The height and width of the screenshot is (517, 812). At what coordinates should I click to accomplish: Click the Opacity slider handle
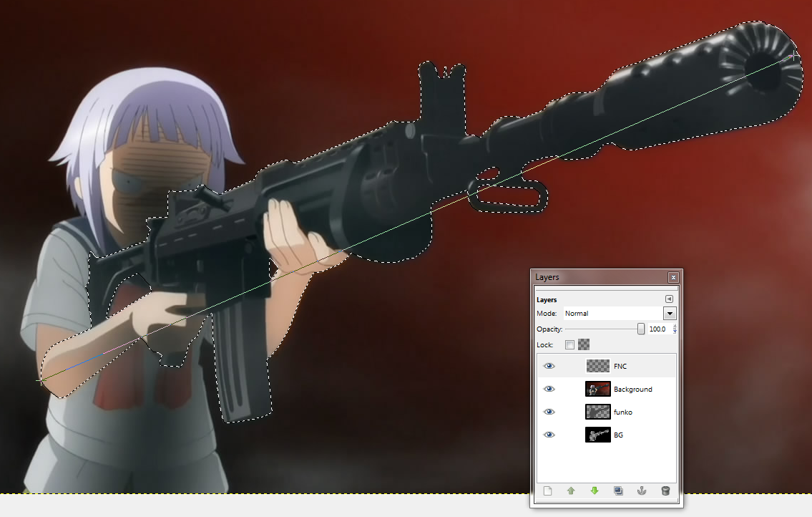coord(640,329)
